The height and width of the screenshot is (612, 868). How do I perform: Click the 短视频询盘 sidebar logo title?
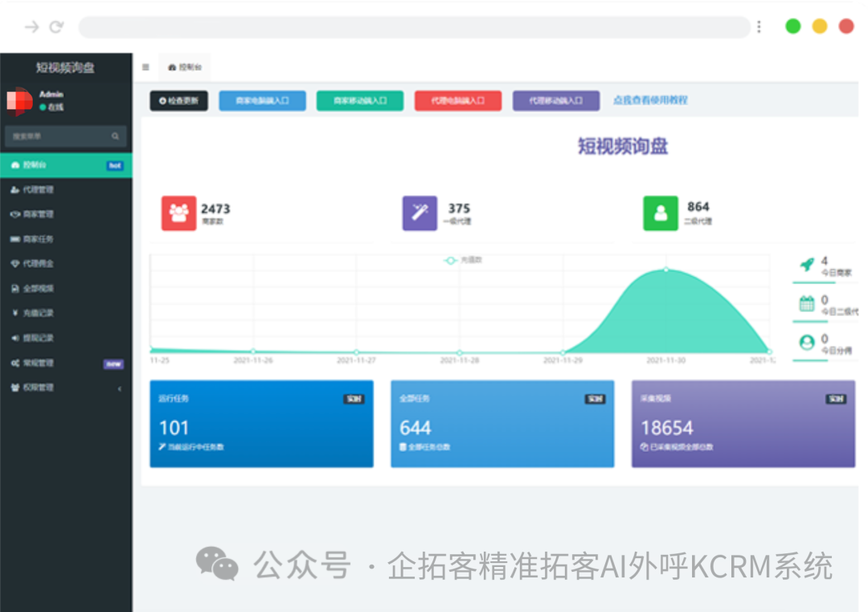65,68
